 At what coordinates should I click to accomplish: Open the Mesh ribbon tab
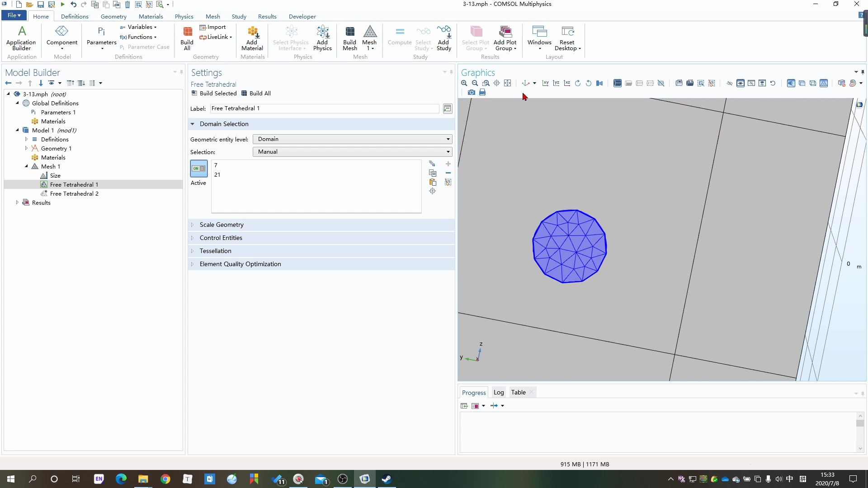click(212, 16)
